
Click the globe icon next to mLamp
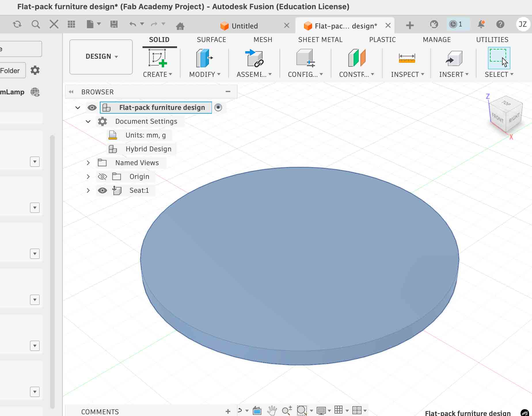[35, 92]
